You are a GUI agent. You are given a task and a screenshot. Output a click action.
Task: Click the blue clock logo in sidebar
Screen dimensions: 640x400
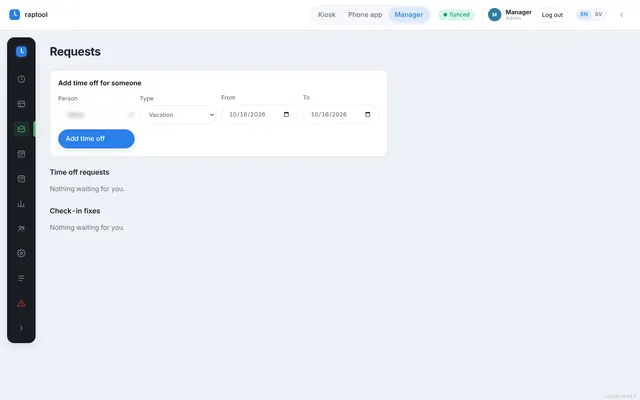pos(21,51)
